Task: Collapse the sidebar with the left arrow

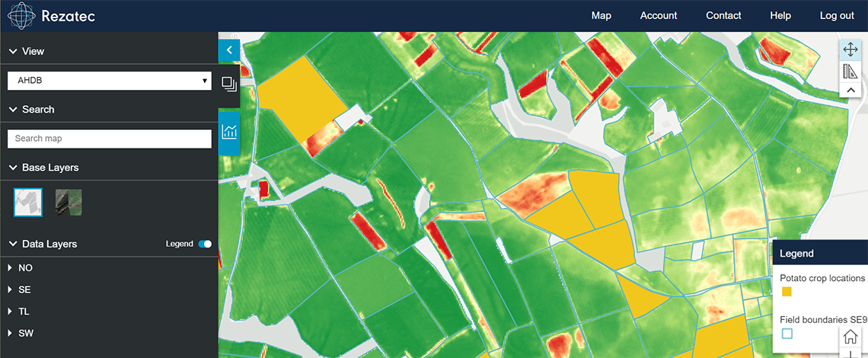Action: click(x=229, y=51)
